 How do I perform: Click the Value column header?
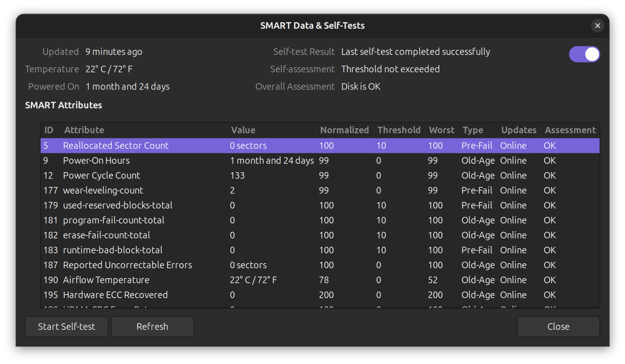[243, 130]
